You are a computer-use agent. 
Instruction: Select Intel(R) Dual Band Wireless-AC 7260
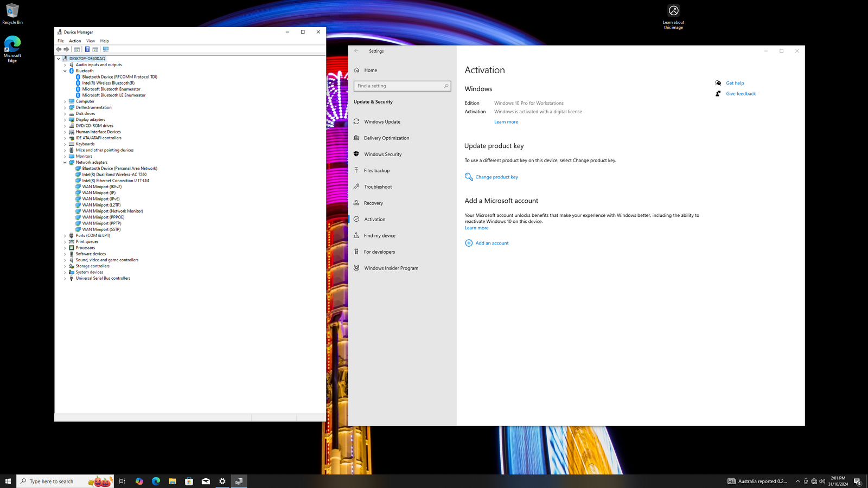pyautogui.click(x=114, y=175)
